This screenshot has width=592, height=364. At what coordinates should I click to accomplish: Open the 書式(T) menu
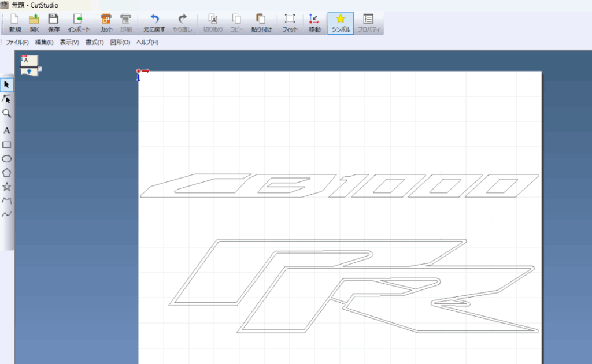point(94,42)
